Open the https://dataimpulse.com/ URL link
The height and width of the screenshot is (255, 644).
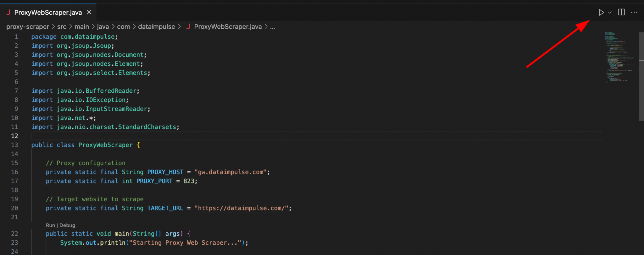click(x=241, y=208)
